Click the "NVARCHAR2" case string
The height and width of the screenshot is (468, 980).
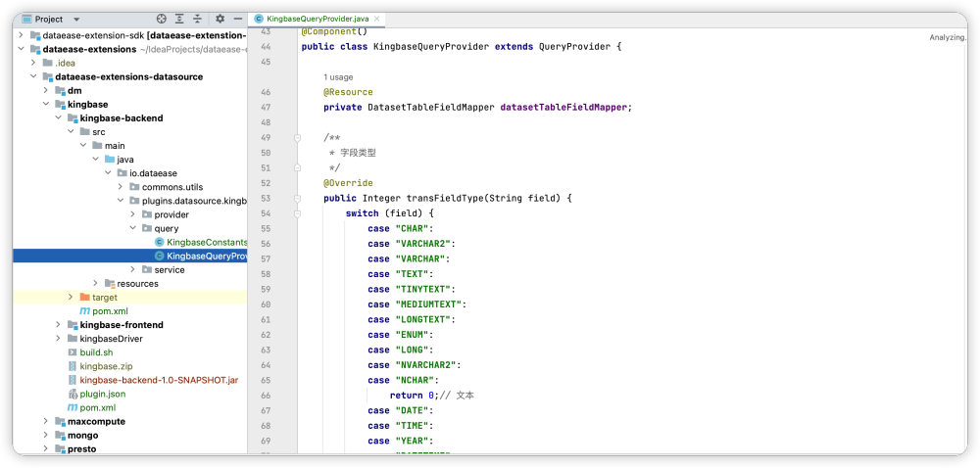pos(425,365)
